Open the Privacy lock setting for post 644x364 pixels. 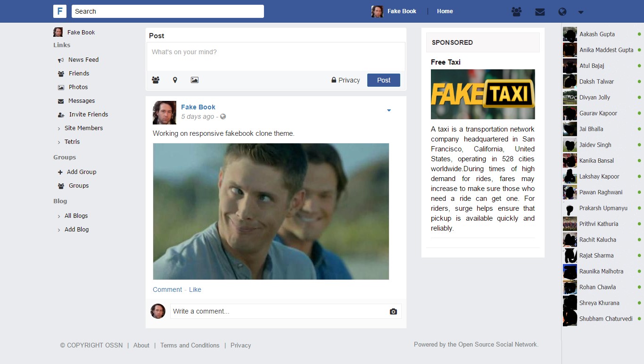(x=346, y=80)
